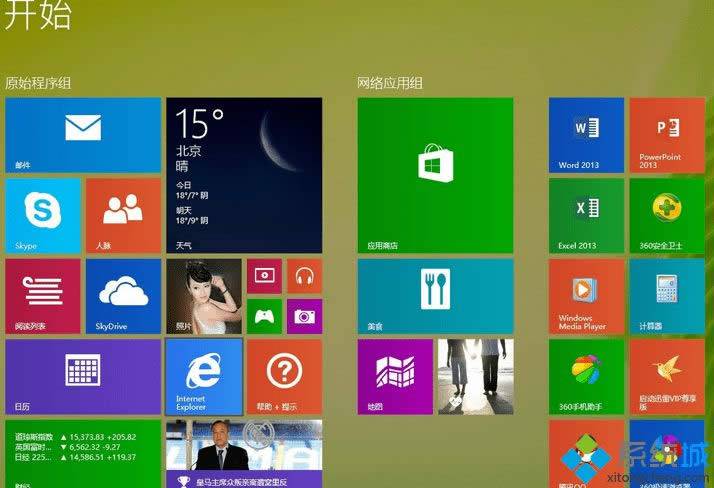Open the Maps (地图) tile
Image resolution: width=714 pixels, height=488 pixels.
point(395,376)
